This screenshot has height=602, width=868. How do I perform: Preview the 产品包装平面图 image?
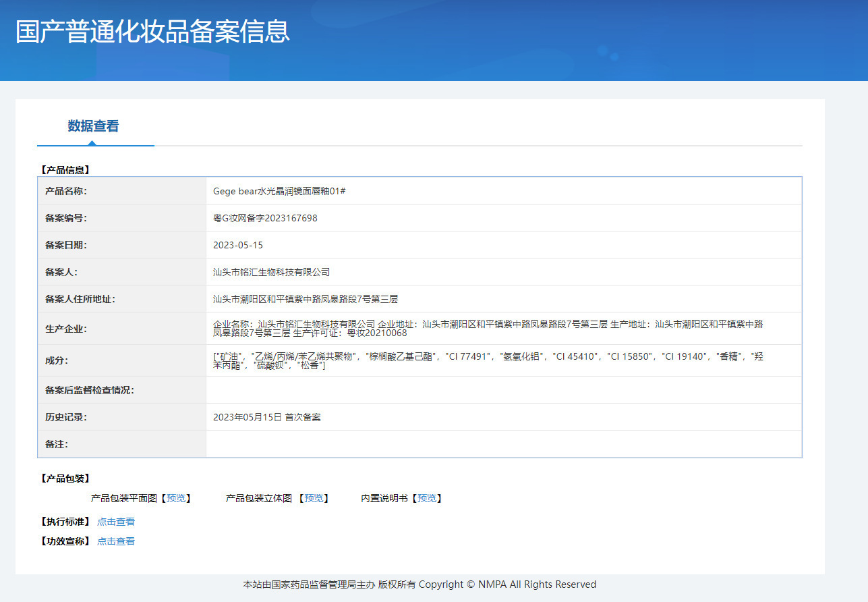pos(176,498)
